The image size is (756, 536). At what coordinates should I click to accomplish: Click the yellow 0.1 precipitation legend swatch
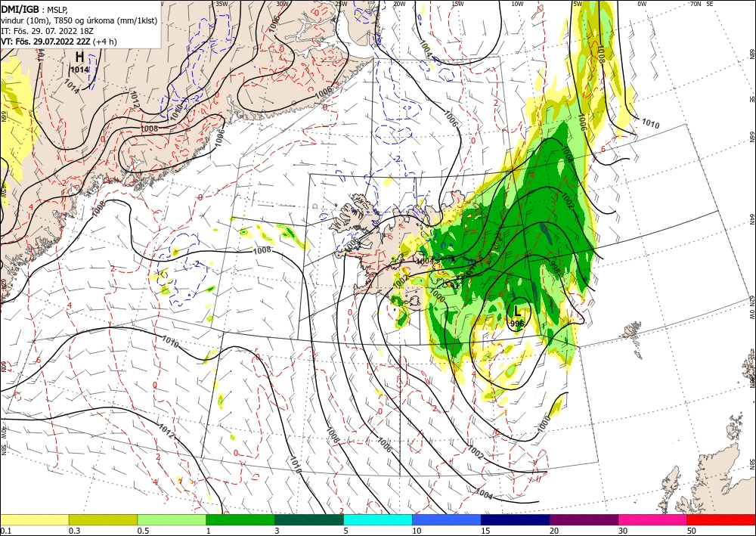pyautogui.click(x=34, y=519)
